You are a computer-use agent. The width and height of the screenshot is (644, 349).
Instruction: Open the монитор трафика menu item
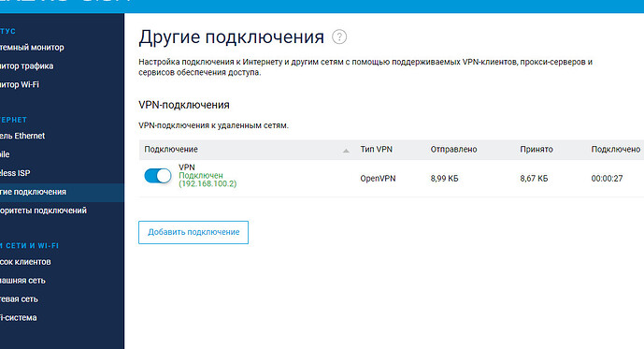(x=27, y=65)
